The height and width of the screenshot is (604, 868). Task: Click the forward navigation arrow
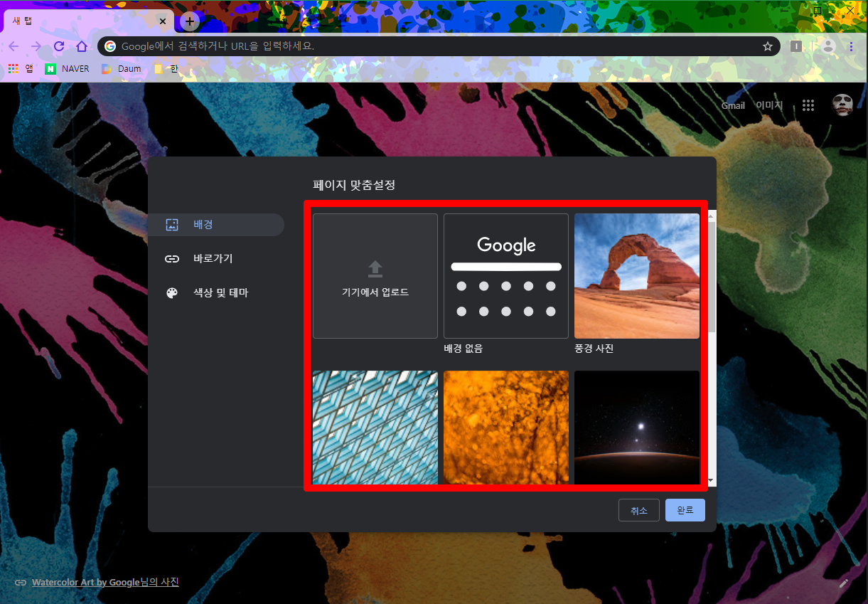coord(36,46)
